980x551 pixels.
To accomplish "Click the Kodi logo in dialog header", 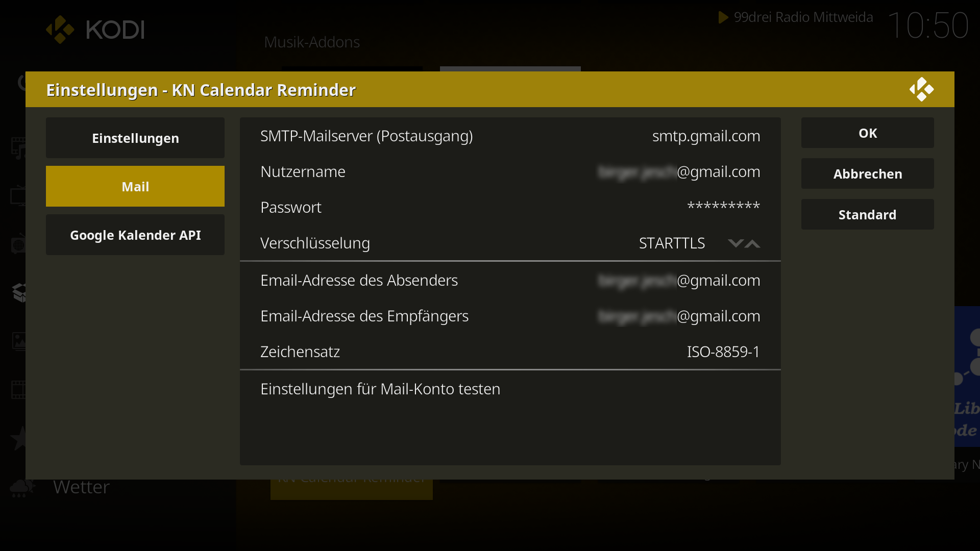I will point(921,89).
